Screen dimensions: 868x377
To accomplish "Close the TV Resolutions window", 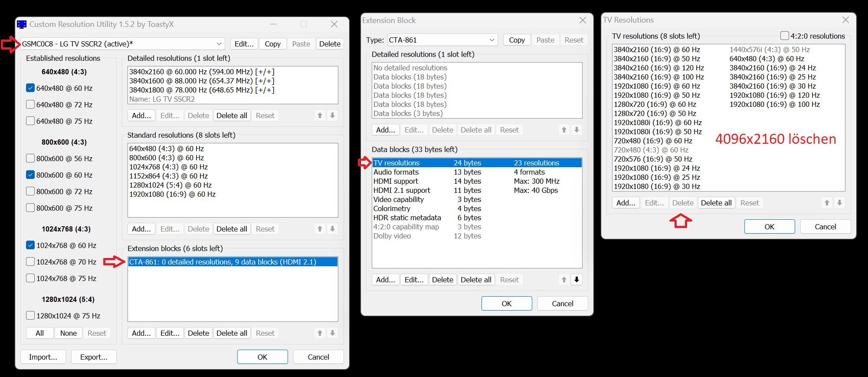I will point(845,20).
